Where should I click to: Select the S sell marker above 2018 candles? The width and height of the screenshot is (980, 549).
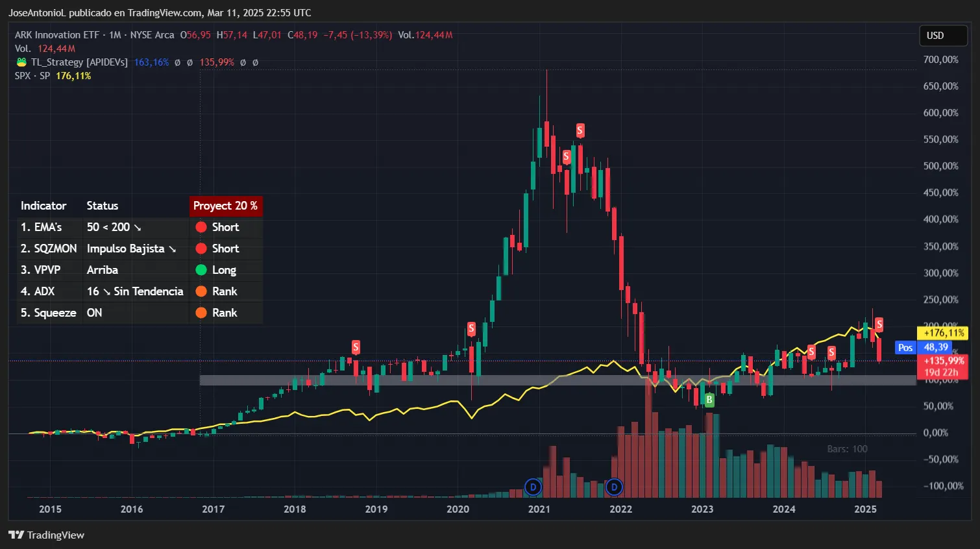pyautogui.click(x=356, y=347)
